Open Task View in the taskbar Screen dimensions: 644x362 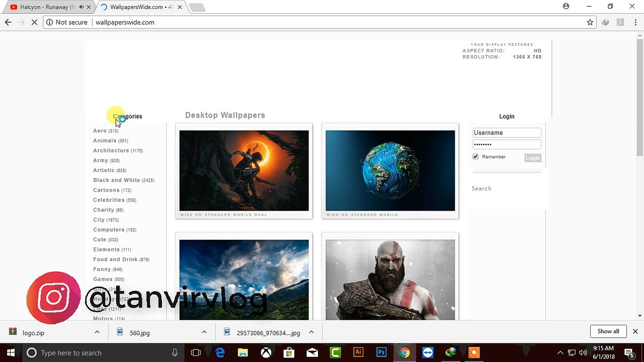(x=196, y=352)
